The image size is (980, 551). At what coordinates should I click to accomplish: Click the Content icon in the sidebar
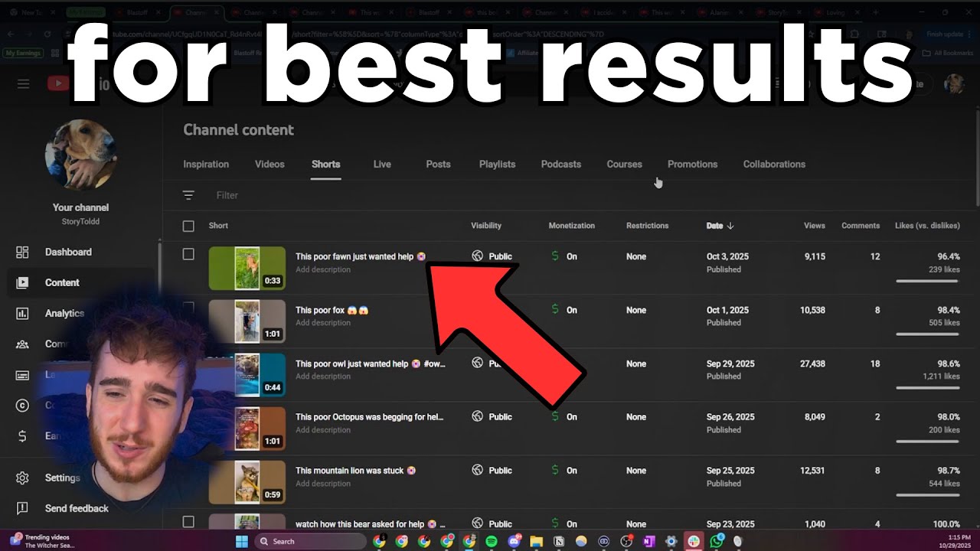(x=22, y=282)
